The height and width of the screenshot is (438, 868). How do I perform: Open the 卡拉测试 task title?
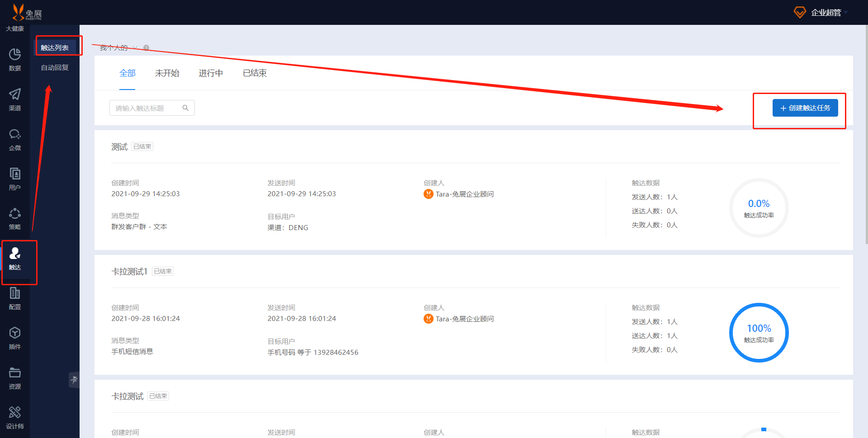click(x=127, y=396)
